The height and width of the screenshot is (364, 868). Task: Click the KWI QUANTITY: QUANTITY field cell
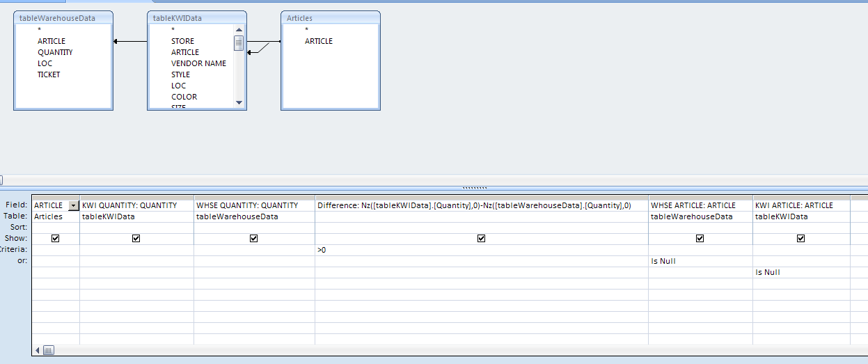(136, 205)
